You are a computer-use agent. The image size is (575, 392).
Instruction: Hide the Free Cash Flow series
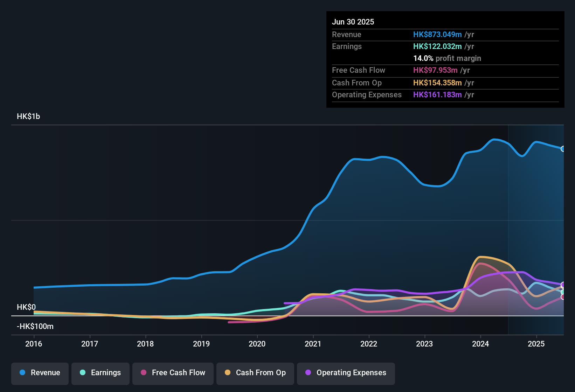(173, 373)
